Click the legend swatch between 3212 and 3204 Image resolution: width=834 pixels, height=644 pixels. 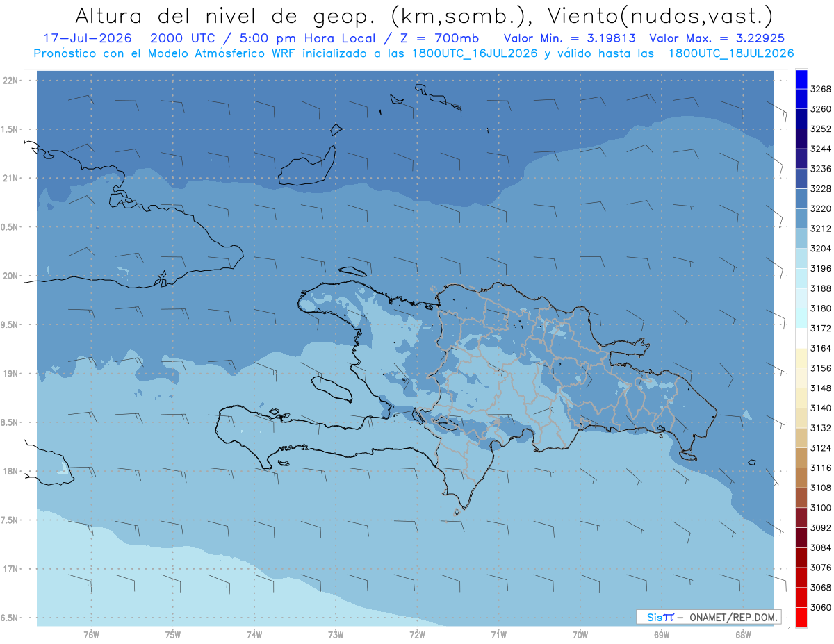click(801, 238)
